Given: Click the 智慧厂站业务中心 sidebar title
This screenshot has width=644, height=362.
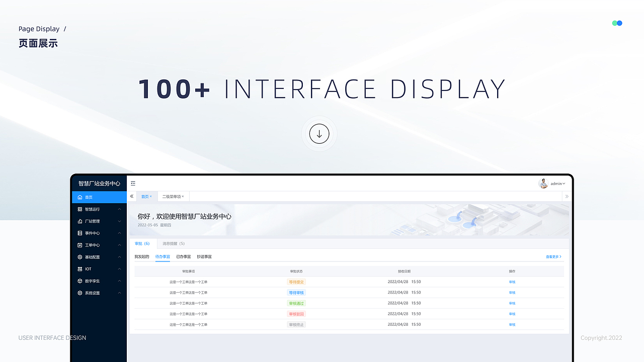Looking at the screenshot, I should click(99, 184).
